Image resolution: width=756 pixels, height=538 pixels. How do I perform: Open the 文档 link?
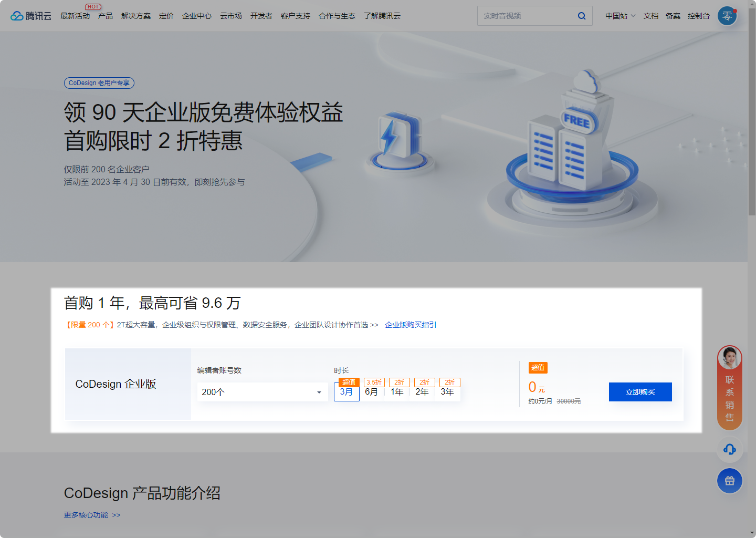(x=651, y=16)
